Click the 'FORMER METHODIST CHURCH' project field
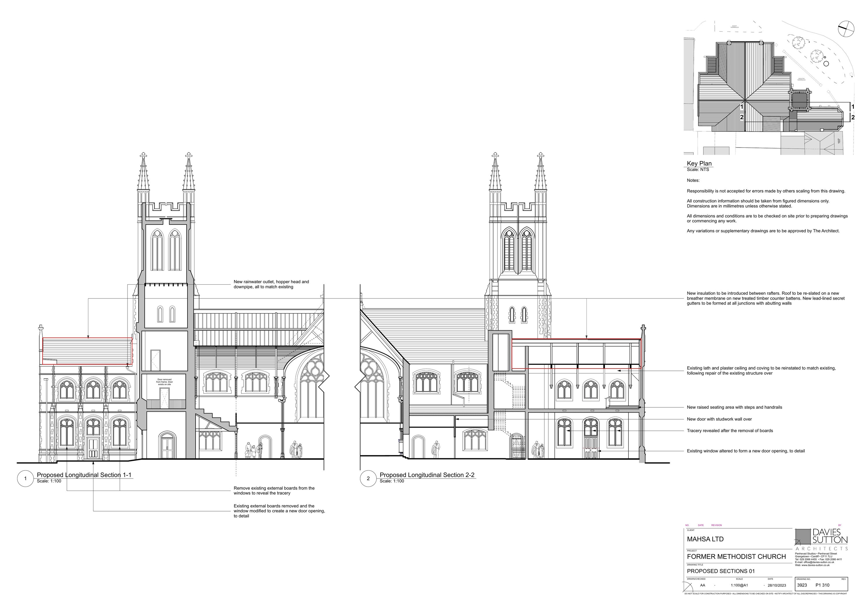Image resolution: width=868 pixels, height=613 pixels. (x=736, y=557)
